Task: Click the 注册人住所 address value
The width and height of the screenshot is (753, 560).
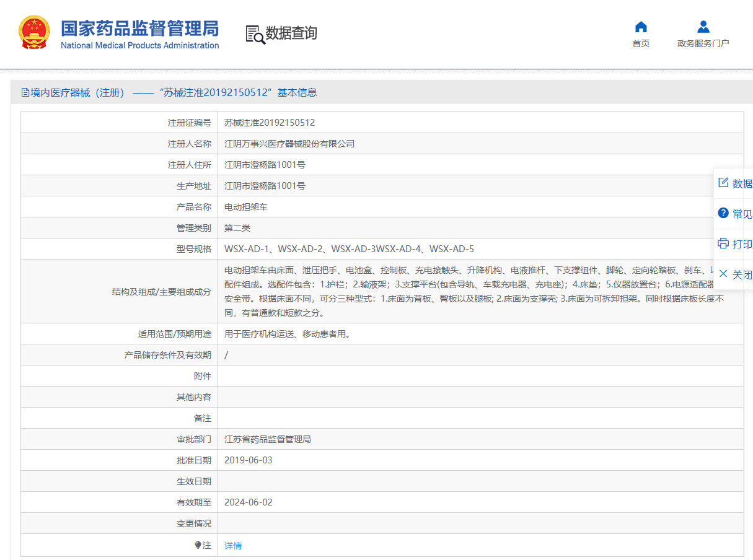Action: point(265,165)
